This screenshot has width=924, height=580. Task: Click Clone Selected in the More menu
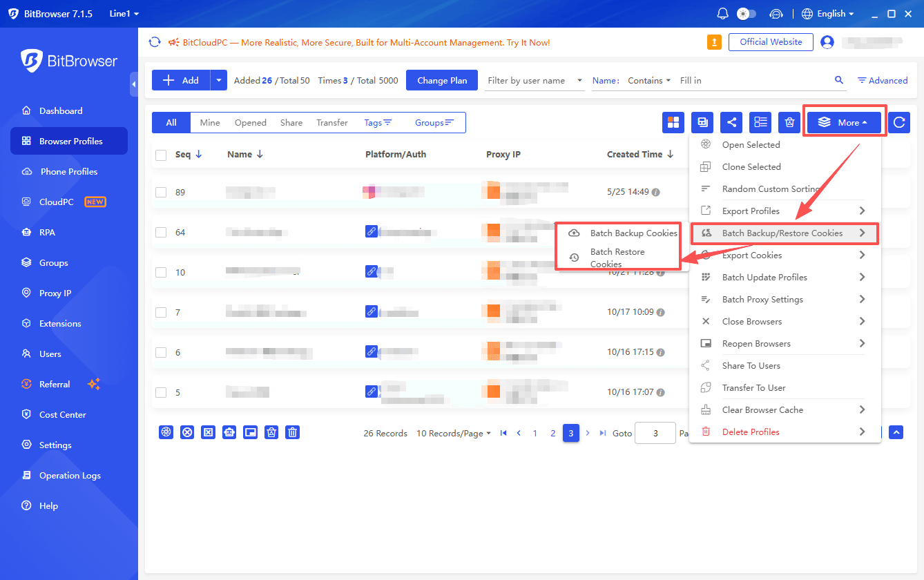point(785,167)
